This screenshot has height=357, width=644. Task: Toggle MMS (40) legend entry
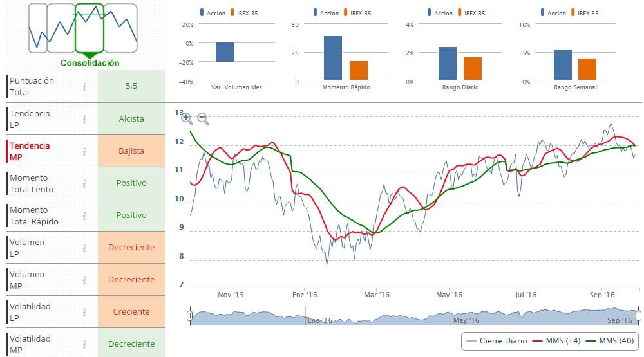point(610,340)
